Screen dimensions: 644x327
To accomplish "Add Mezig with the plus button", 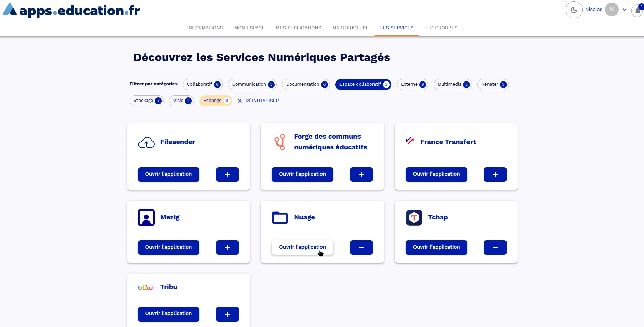I will [227, 248].
